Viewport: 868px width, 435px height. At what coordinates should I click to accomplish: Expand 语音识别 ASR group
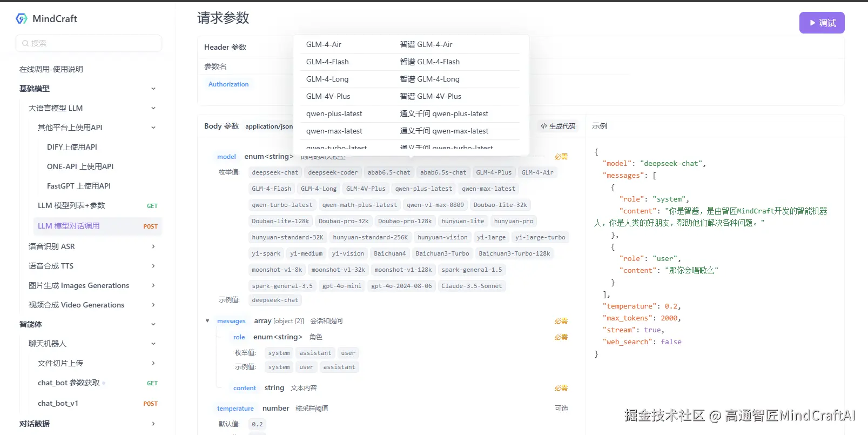(153, 246)
